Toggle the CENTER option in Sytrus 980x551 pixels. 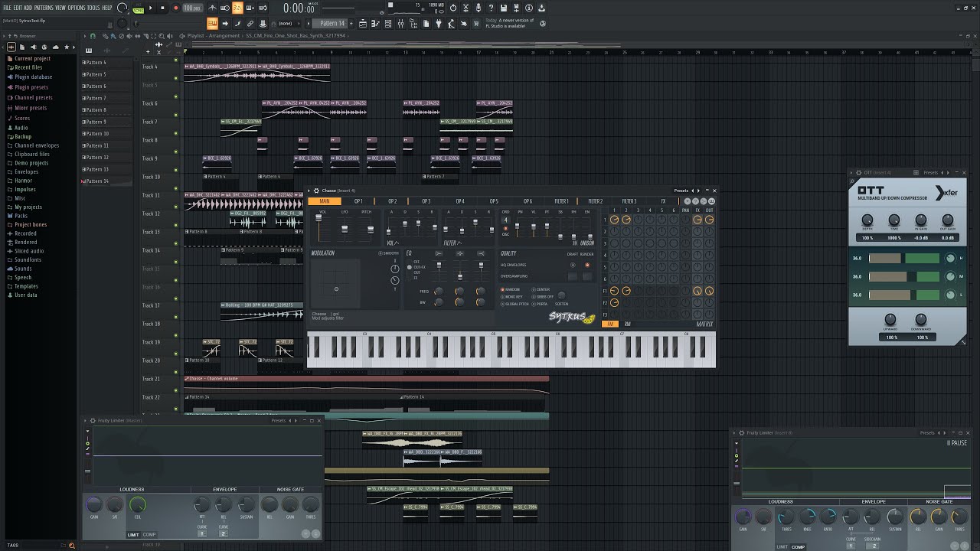click(x=541, y=289)
